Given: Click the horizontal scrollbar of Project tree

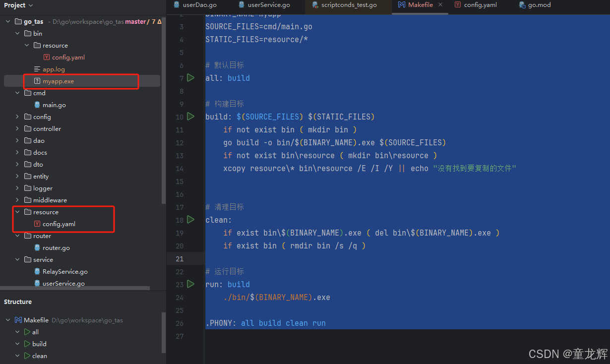Looking at the screenshot, I should [75, 288].
